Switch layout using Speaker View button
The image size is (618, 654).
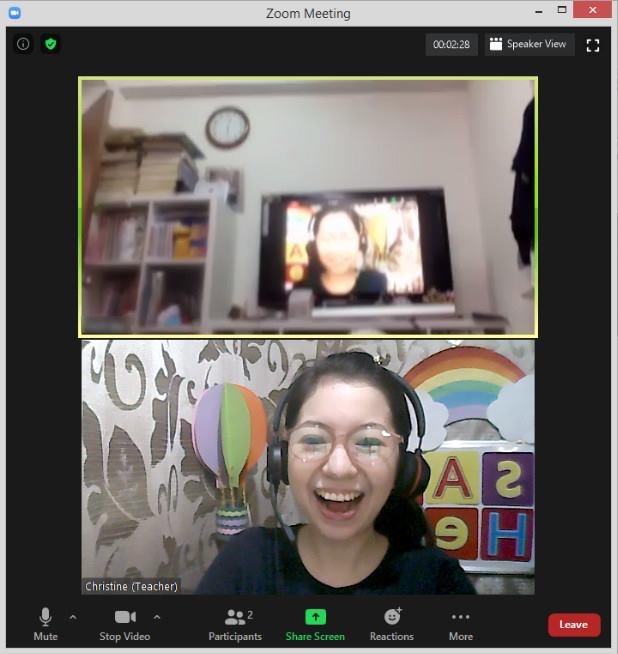[529, 44]
